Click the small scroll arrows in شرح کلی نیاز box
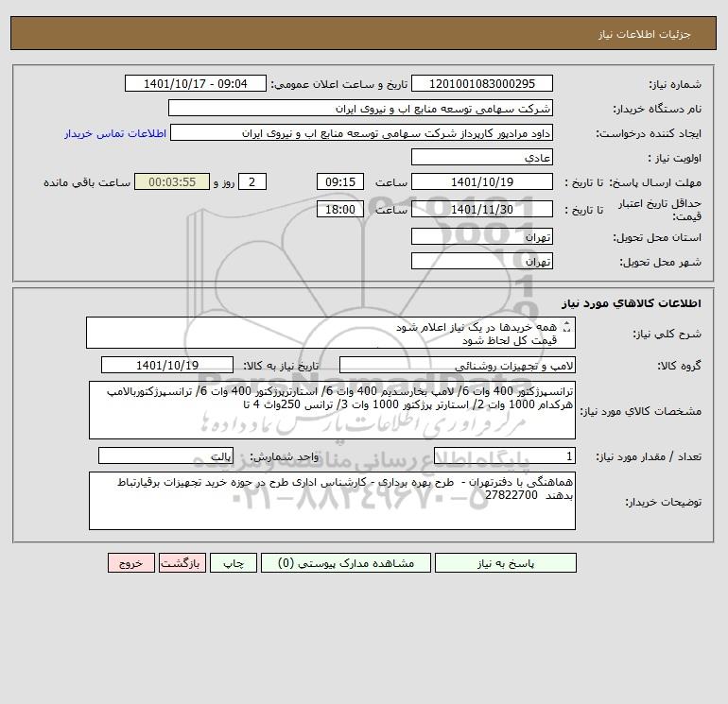 (566, 327)
